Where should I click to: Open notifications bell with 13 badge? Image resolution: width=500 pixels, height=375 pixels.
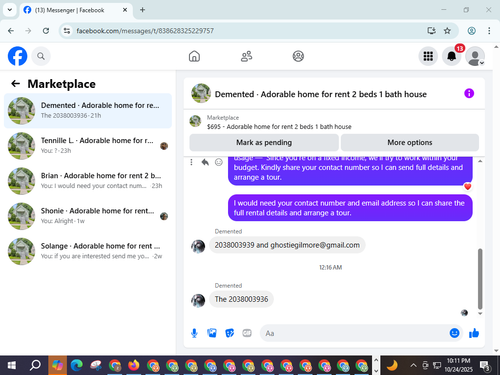(x=452, y=56)
